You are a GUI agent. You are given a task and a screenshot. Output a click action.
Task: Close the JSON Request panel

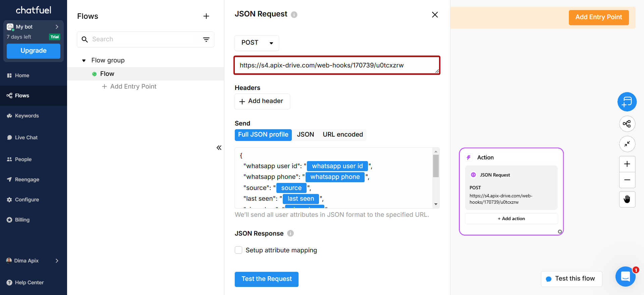(435, 15)
